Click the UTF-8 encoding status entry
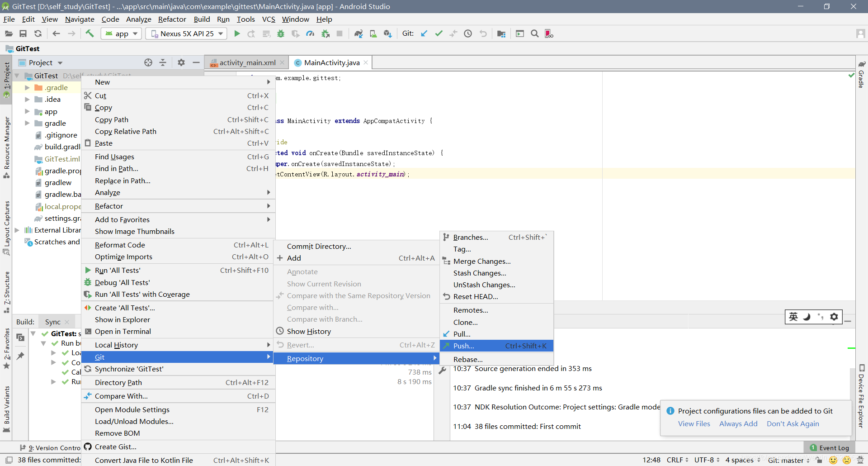This screenshot has height=466, width=868. click(707, 460)
